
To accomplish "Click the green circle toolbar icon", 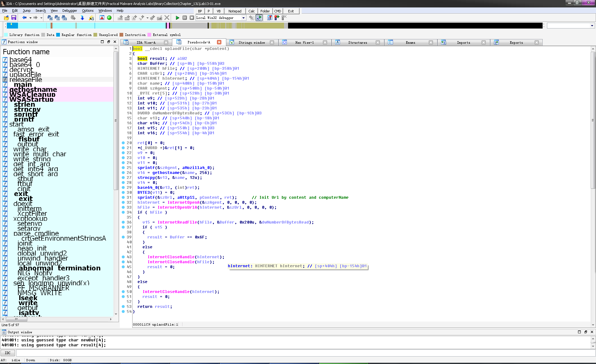I will coord(109,18).
